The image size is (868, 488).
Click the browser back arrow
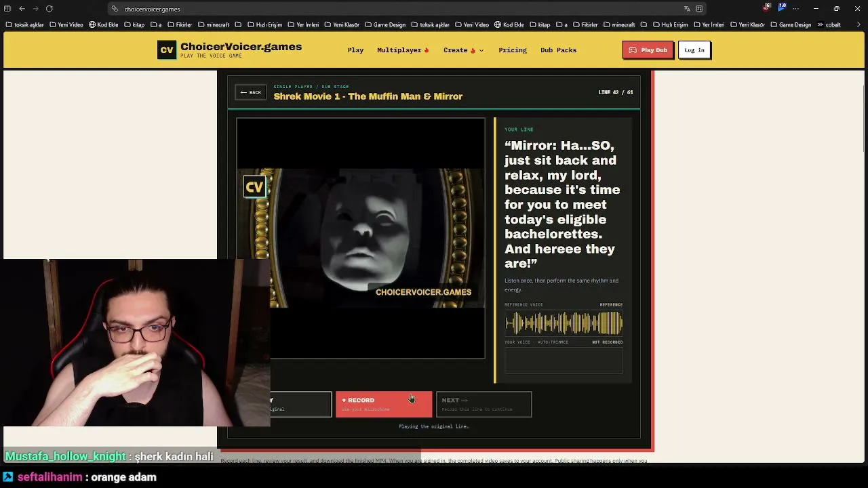pyautogui.click(x=22, y=9)
